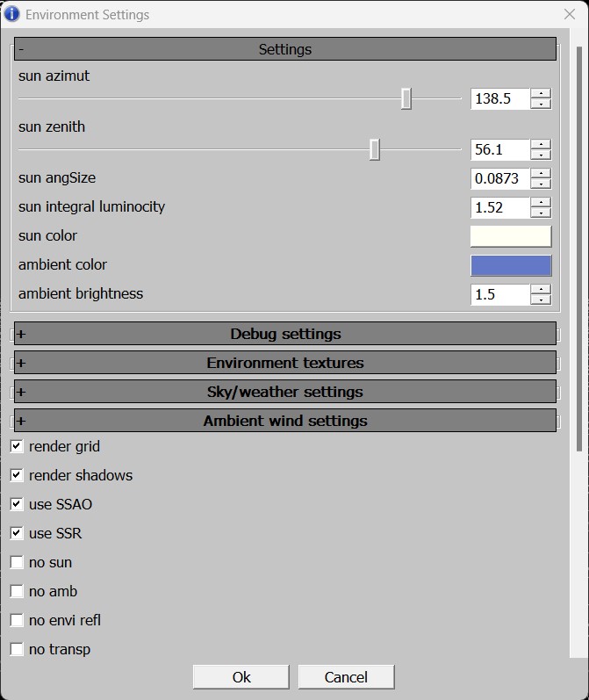Confirm changes with the Ok button
589x700 pixels.
(x=241, y=677)
